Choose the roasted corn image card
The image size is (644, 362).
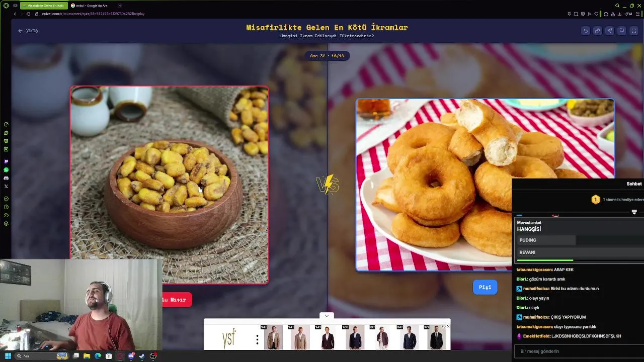[x=169, y=185]
